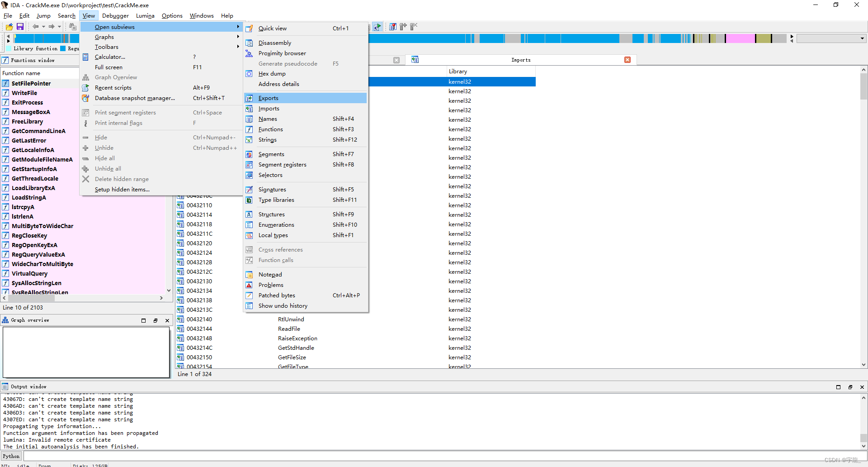Click the Hex dump icon
This screenshot has width=868, height=467.
(249, 74)
